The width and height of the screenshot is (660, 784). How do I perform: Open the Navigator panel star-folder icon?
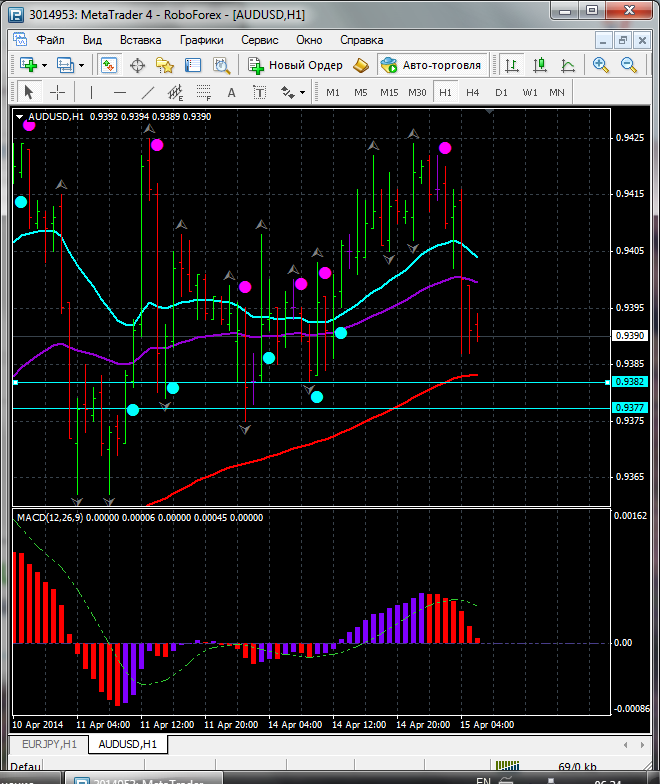click(165, 65)
